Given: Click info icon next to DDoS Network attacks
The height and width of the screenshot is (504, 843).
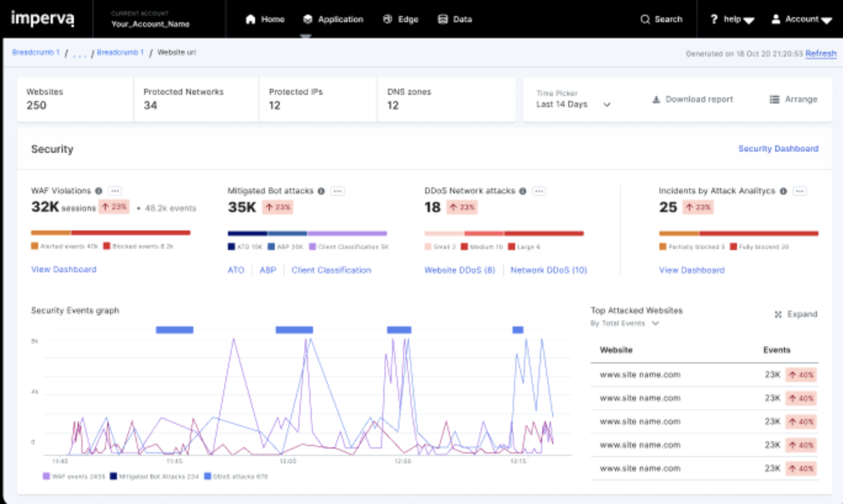Looking at the screenshot, I should point(523,191).
